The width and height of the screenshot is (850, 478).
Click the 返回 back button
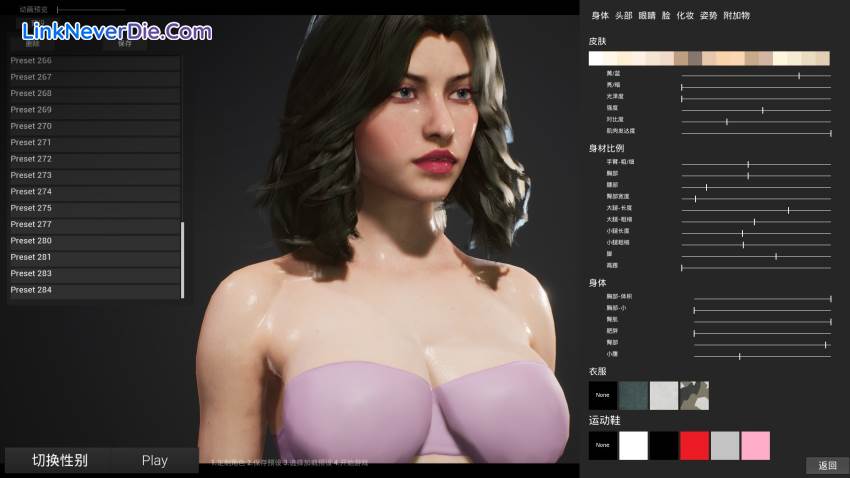click(827, 465)
